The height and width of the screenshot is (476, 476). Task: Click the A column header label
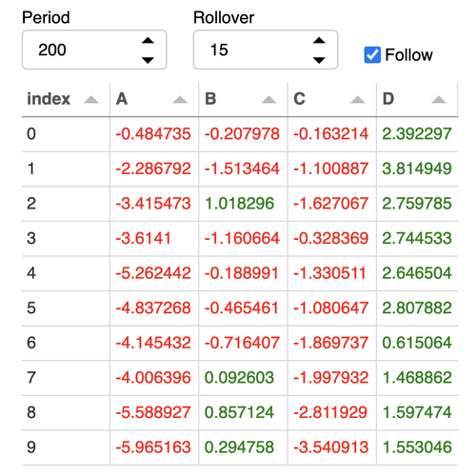122,99
